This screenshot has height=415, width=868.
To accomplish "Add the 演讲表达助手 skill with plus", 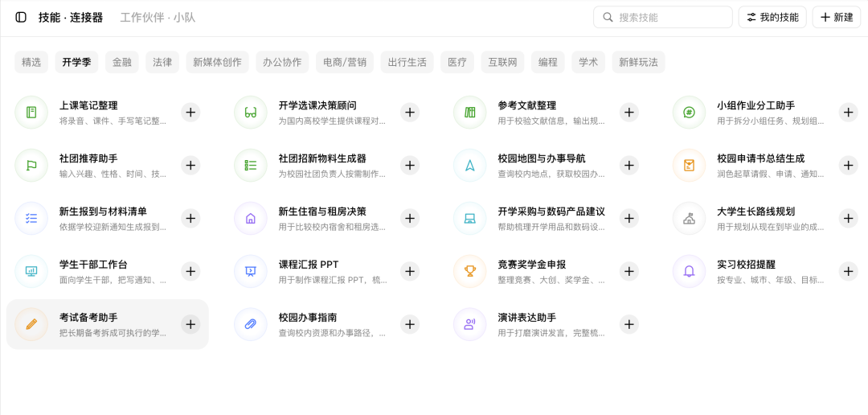I will 628,324.
